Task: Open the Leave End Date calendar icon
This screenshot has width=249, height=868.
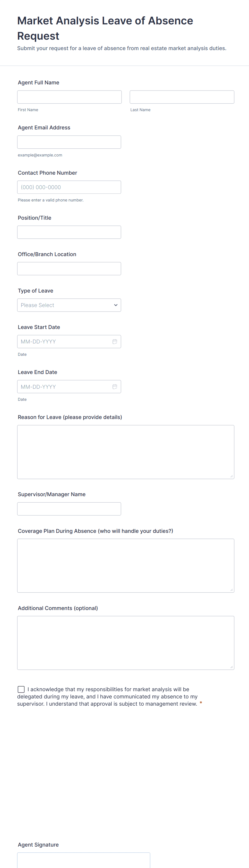Action: click(x=115, y=387)
